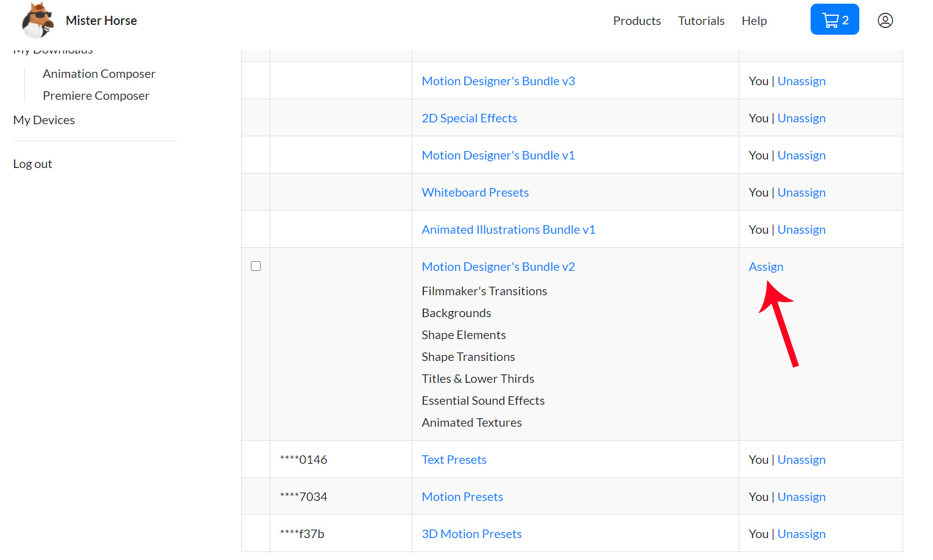Open Animated Illustrations Bundle v1 link

pyautogui.click(x=509, y=229)
